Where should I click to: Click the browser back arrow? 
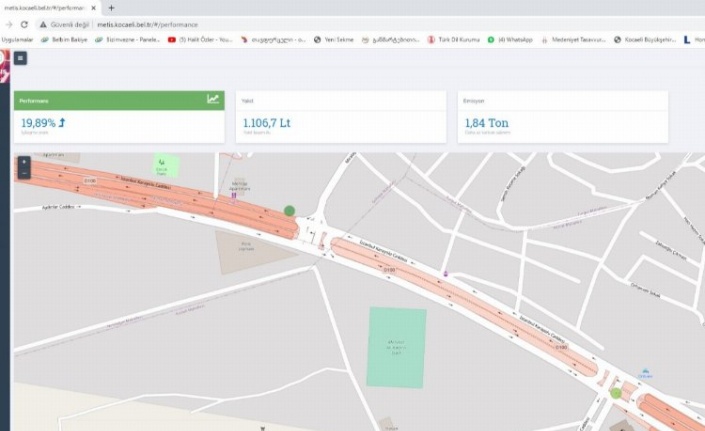click(x=9, y=23)
